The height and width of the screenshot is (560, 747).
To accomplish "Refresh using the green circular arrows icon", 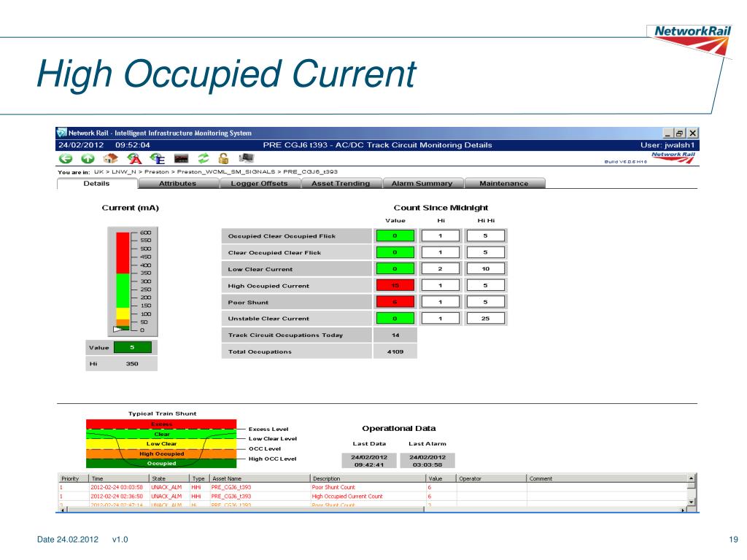I will [204, 158].
